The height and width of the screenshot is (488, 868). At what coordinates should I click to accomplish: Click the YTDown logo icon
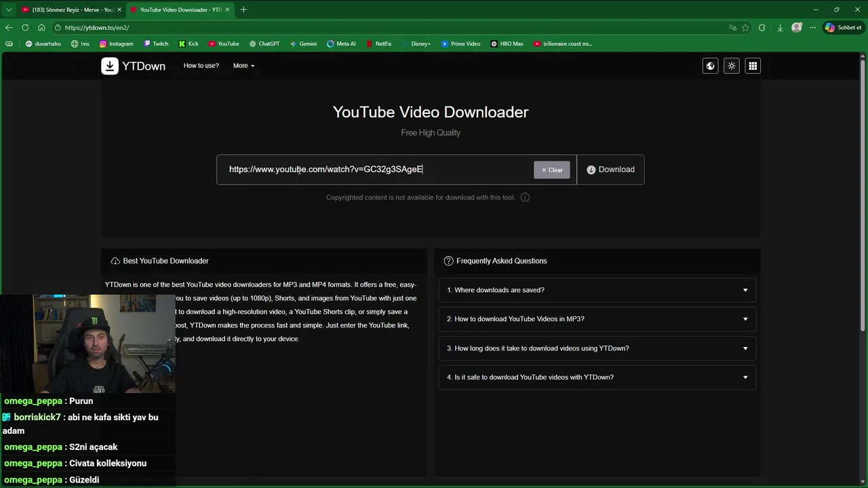pos(110,66)
